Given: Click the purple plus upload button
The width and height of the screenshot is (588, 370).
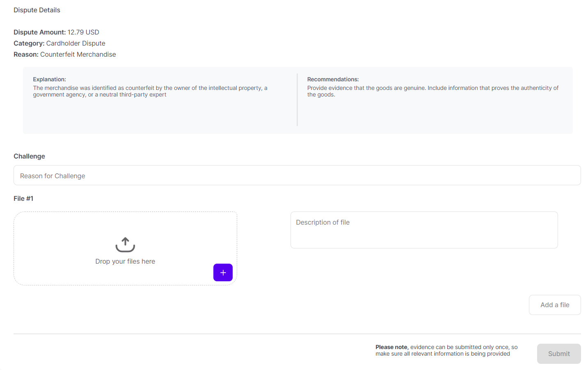Looking at the screenshot, I should [223, 273].
